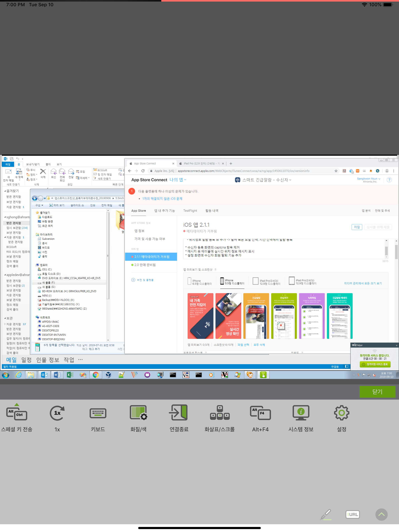
Task: Click Forward (전달) in the Outlook ribbon
Action: click(x=71, y=173)
